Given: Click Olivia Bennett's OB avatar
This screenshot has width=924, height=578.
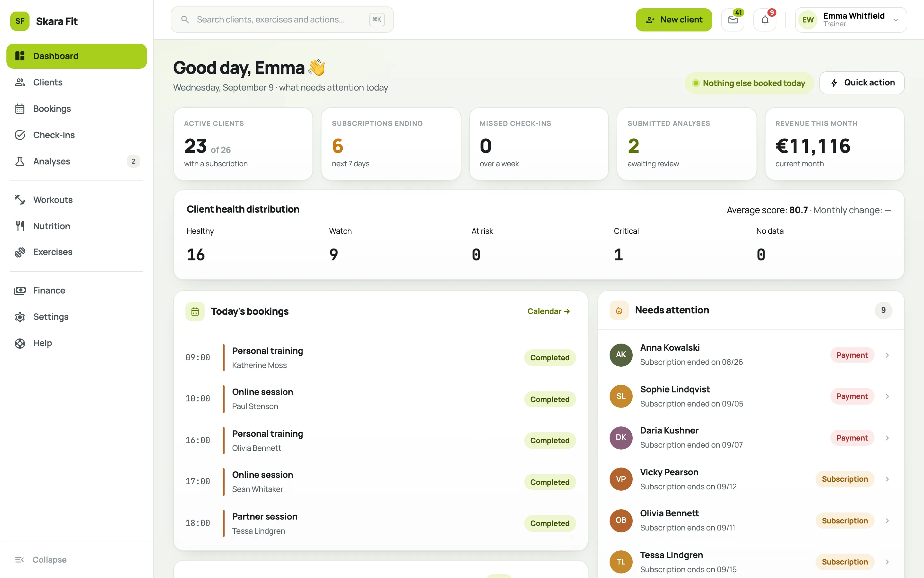Looking at the screenshot, I should click(621, 521).
